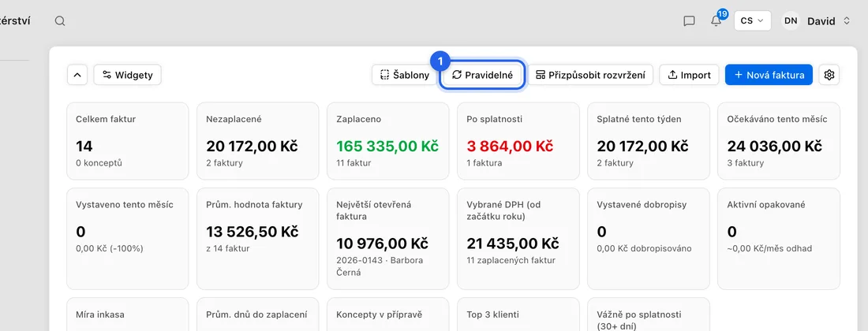Viewport: 868px width, 331px height.
Task: Click Očekáváno tento měsíc card
Action: [779, 141]
